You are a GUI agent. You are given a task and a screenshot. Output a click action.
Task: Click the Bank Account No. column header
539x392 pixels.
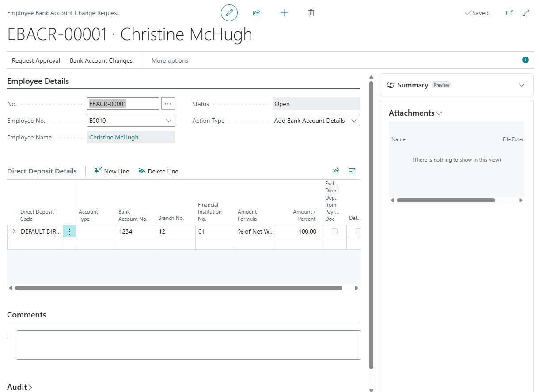[133, 215]
